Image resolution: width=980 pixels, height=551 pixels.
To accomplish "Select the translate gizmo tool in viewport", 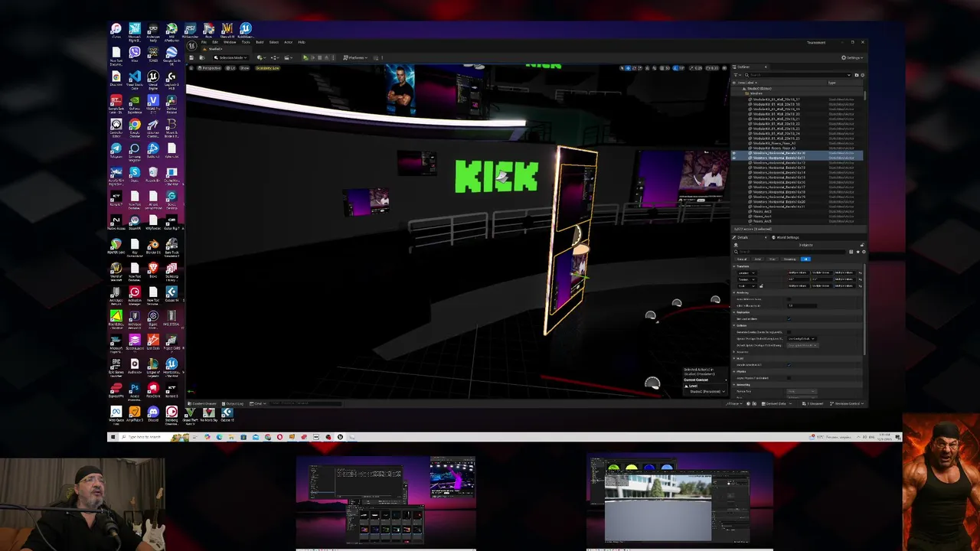I will (628, 68).
